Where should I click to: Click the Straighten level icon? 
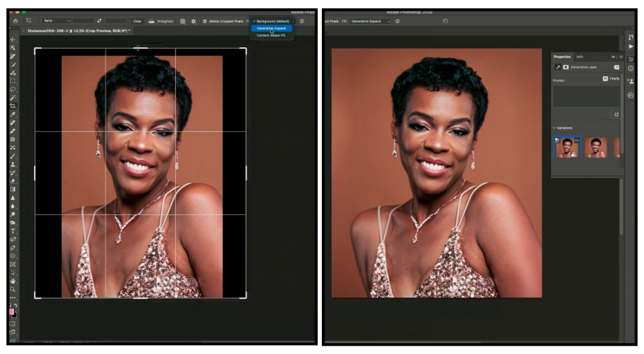[x=152, y=21]
